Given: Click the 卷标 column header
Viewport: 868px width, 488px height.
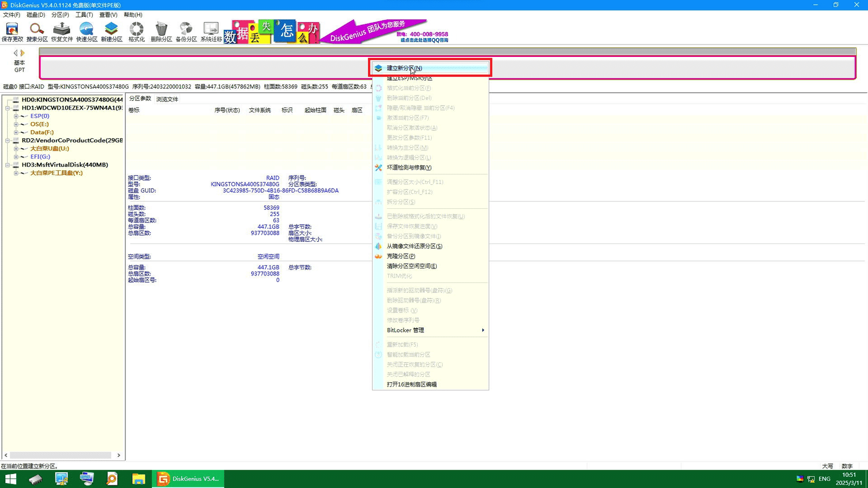Looking at the screenshot, I should pyautogui.click(x=134, y=110).
